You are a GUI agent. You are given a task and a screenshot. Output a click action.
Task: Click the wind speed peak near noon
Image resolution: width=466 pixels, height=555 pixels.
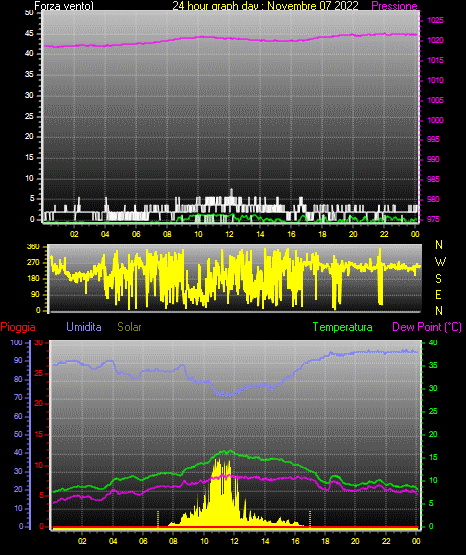(231, 191)
